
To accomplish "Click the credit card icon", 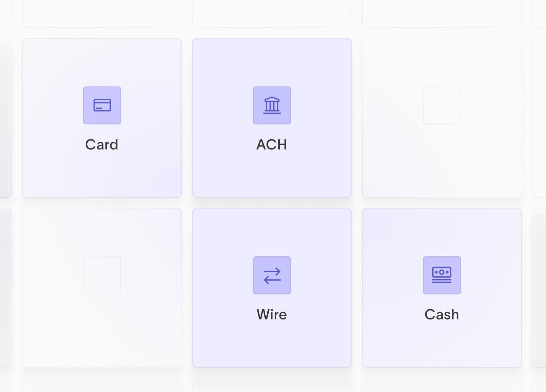I will pyautogui.click(x=102, y=106).
